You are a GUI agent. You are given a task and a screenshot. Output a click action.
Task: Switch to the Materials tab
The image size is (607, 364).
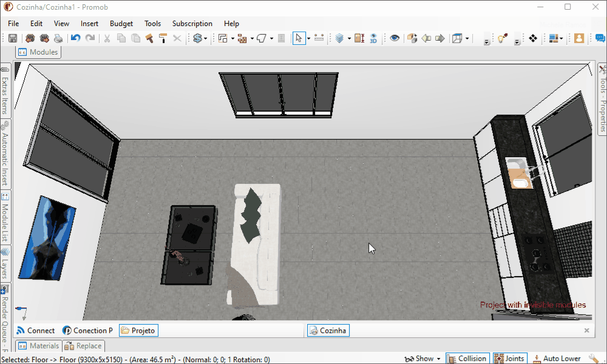(x=39, y=346)
